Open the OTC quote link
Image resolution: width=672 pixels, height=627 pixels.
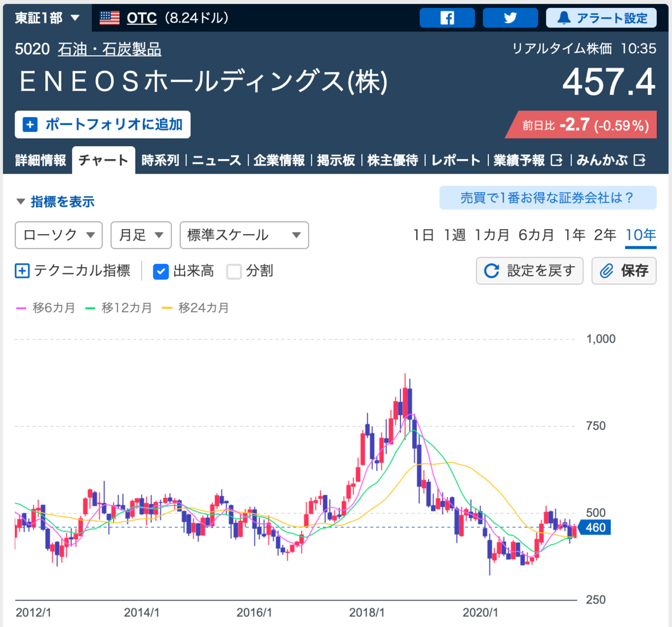[142, 18]
